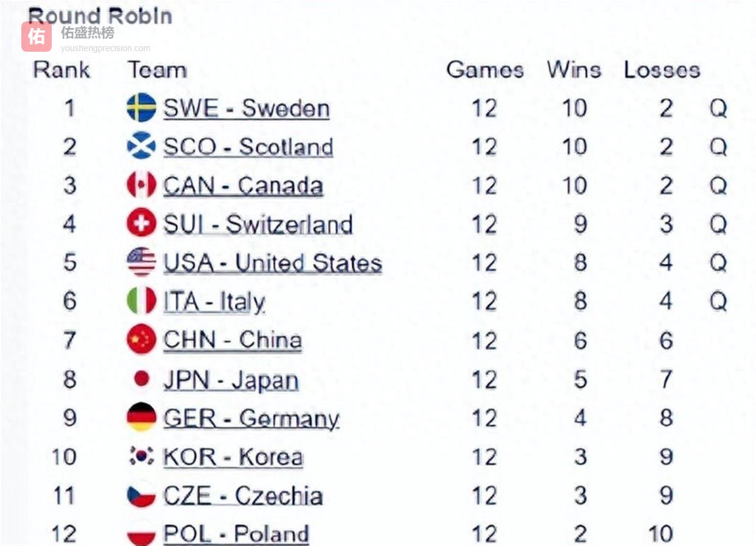
Task: Open the POL - Poland team link
Action: [236, 534]
